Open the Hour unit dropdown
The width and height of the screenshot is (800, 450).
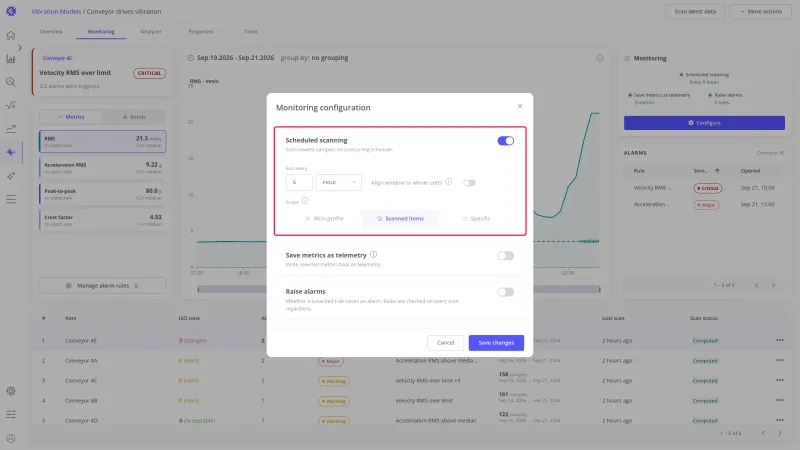pos(339,182)
